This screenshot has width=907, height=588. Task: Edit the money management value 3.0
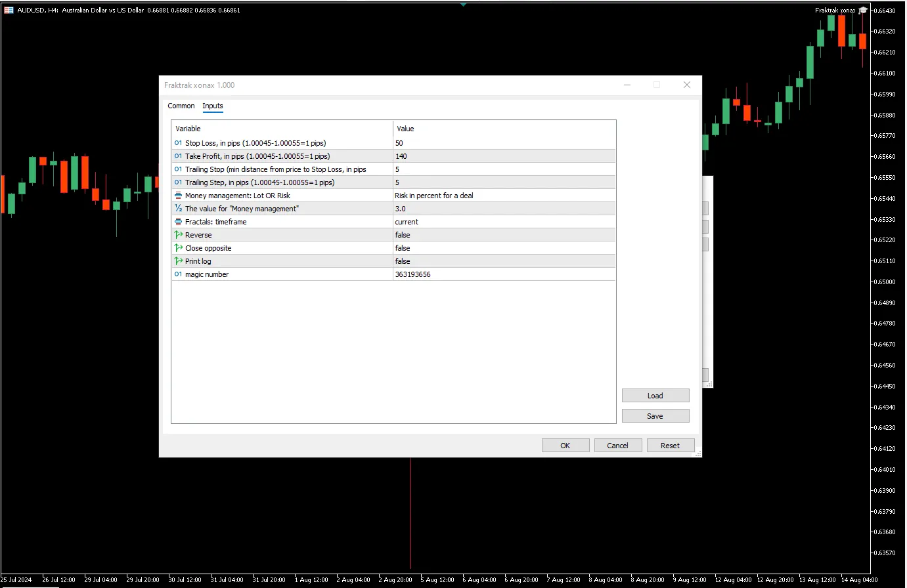point(504,209)
